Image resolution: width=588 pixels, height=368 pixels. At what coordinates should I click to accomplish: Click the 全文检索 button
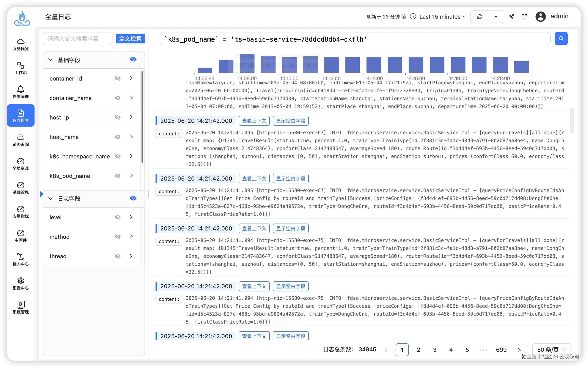(x=130, y=39)
